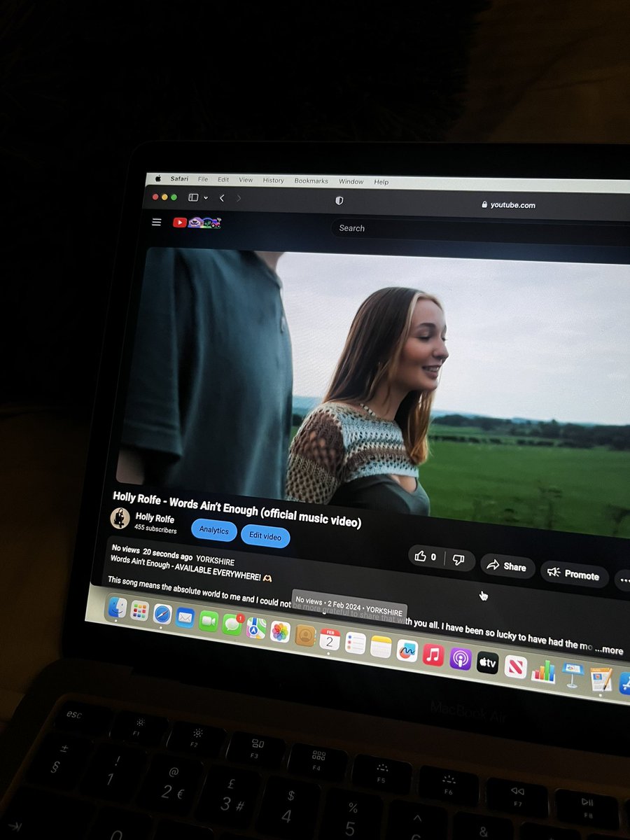Open Notes from the dock
The width and height of the screenshot is (630, 840).
pos(381,647)
